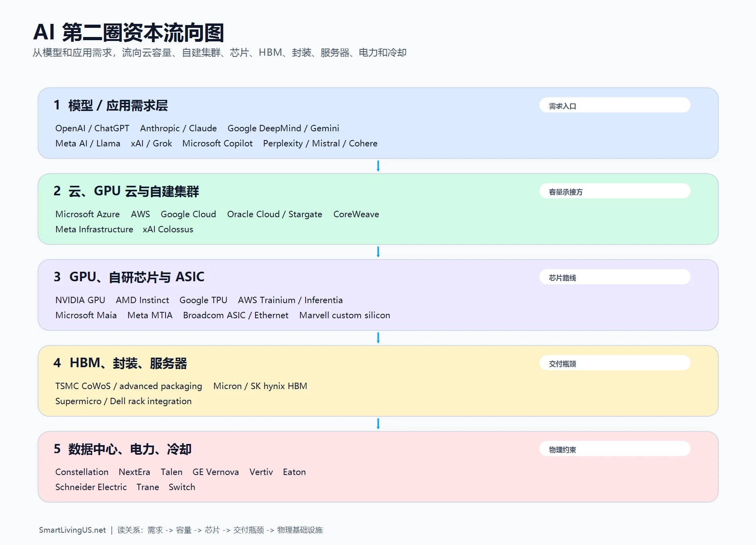756x545 pixels.
Task: Click 'Google TPU' item
Action: click(203, 300)
